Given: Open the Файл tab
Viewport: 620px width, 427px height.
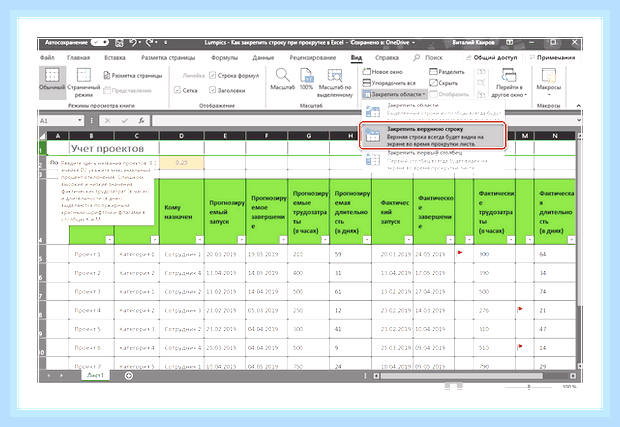Looking at the screenshot, I should point(47,58).
